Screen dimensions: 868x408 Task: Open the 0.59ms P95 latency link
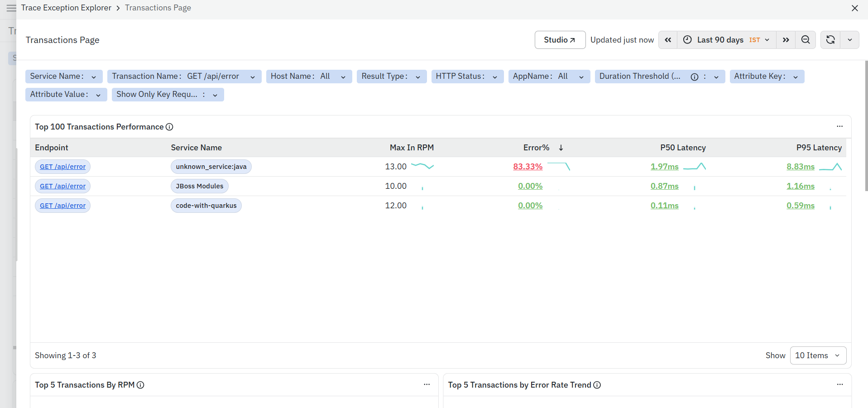tap(801, 206)
